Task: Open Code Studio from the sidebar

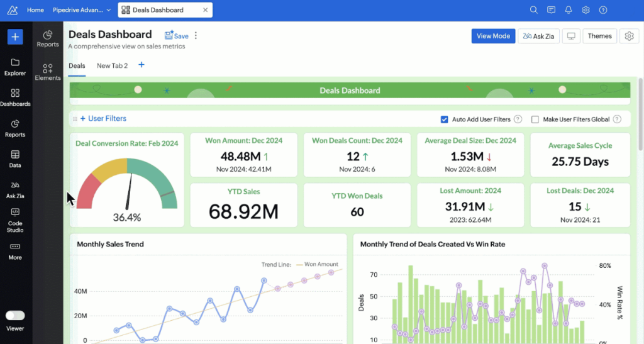Action: (15, 219)
